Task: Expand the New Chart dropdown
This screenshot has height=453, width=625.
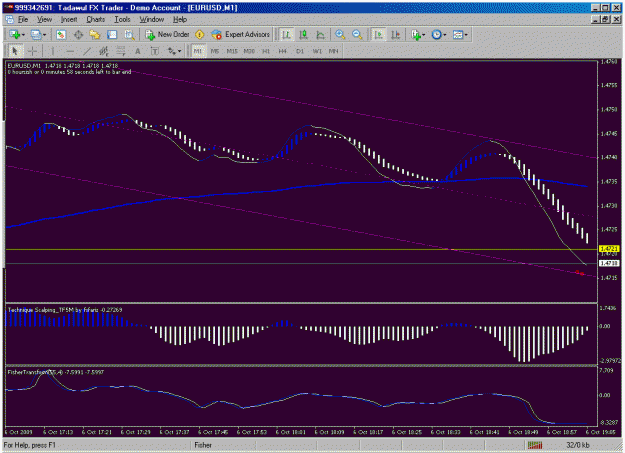Action: click(x=24, y=35)
